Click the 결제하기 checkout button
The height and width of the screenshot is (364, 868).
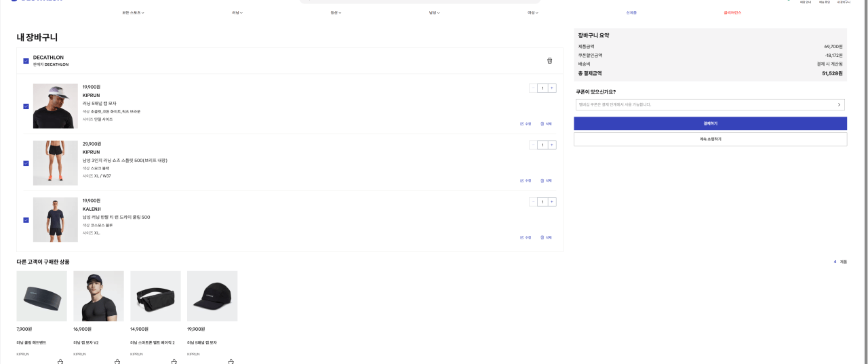710,123
